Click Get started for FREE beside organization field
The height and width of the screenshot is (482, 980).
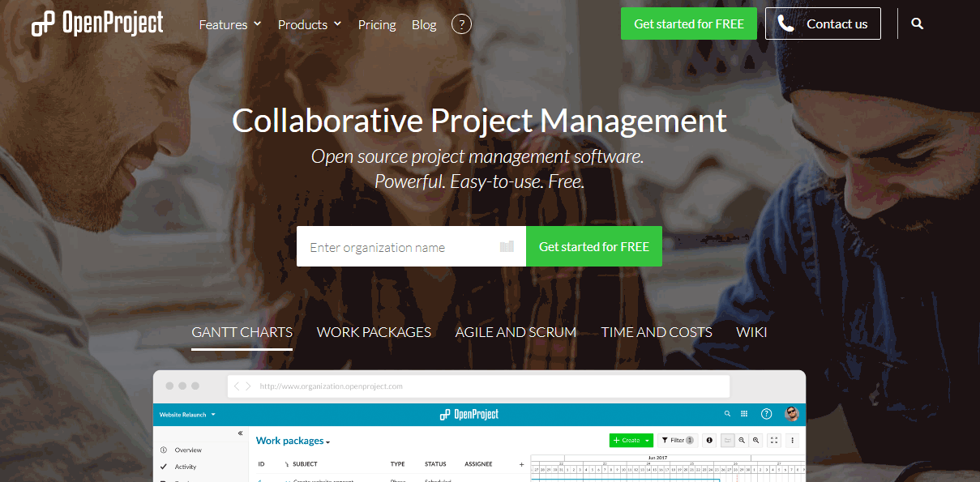(x=594, y=246)
